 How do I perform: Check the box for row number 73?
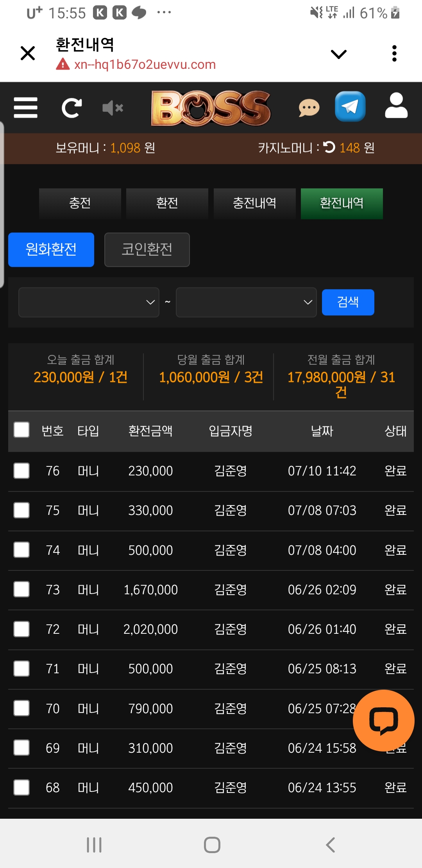[21, 589]
